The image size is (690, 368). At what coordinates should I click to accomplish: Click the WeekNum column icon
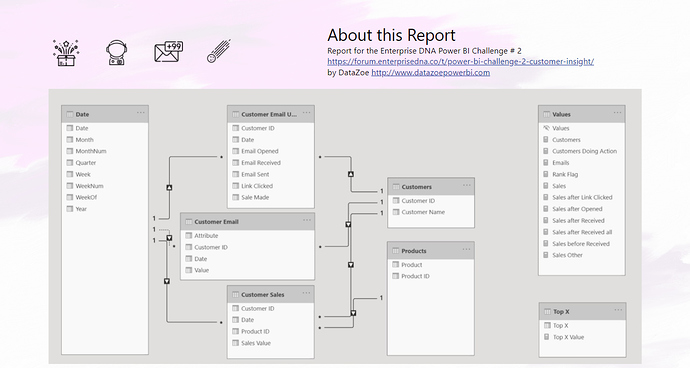coord(70,186)
